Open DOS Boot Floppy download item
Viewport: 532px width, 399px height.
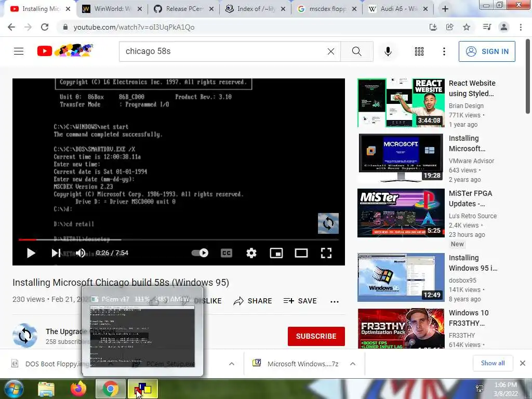51,364
